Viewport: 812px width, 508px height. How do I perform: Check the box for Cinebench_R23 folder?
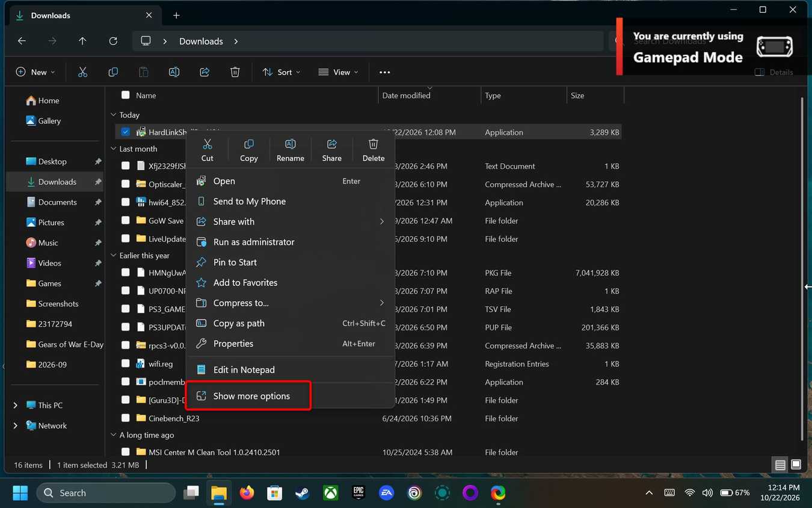(x=125, y=418)
